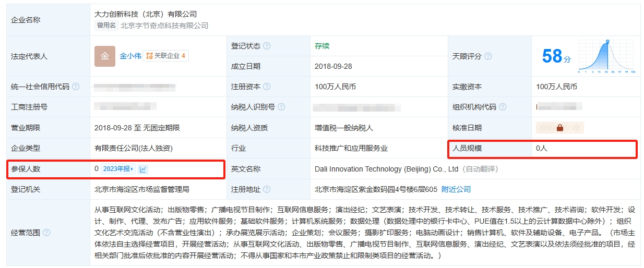This screenshot has height=268, width=644.
Task: Open the 参保人数 trend chart icon
Action: (x=143, y=169)
